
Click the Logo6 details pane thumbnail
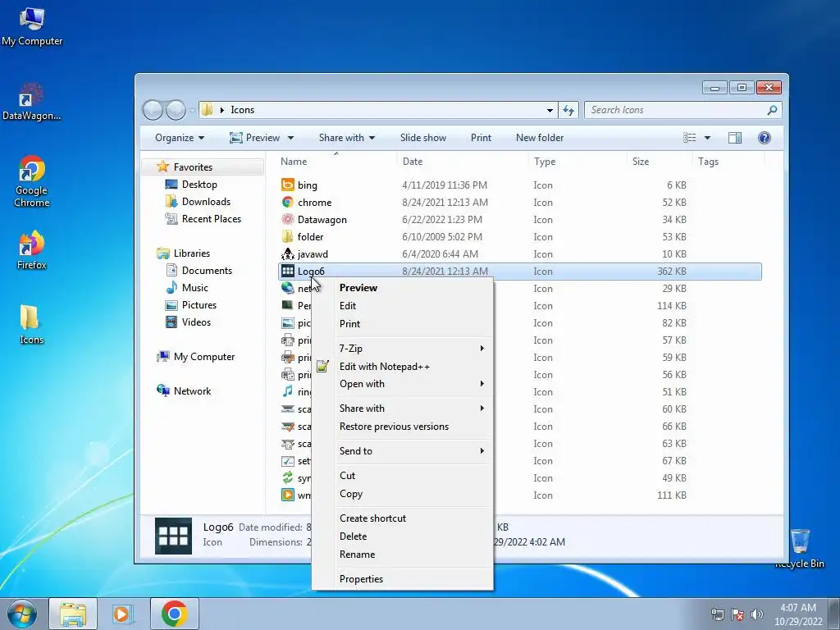pos(173,536)
